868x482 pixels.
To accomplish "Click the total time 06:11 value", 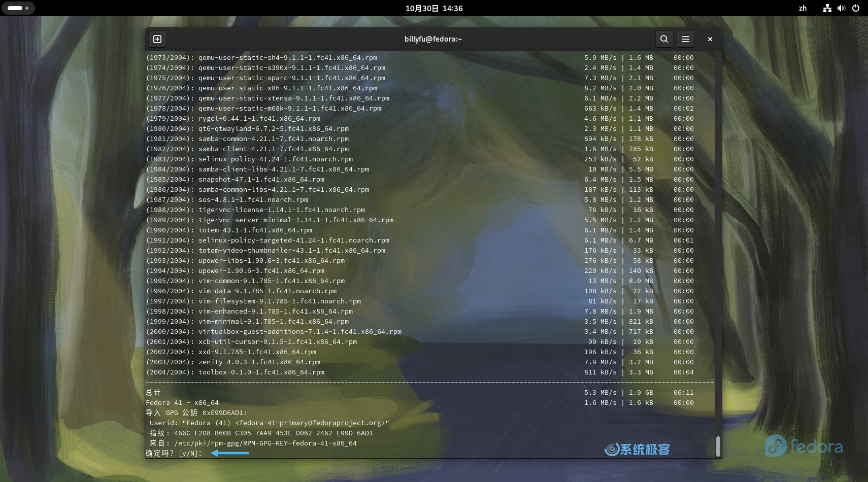I will (x=684, y=392).
